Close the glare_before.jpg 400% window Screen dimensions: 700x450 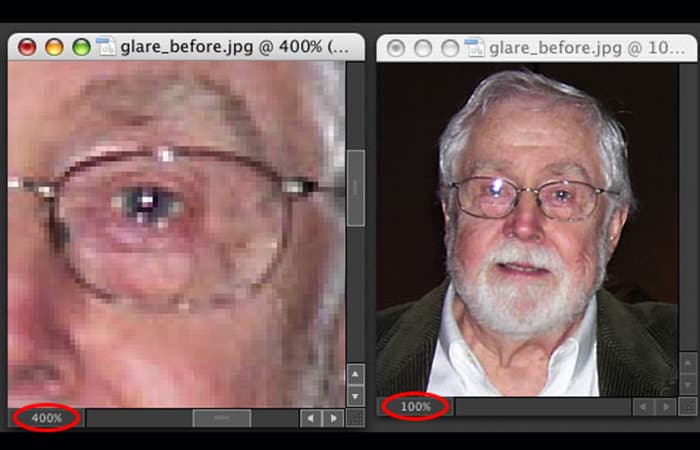(27, 47)
